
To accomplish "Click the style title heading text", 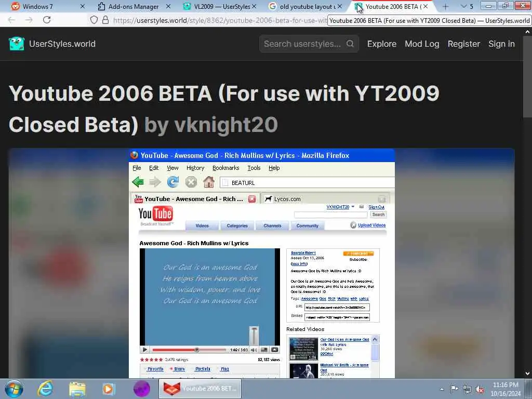I will coord(224,109).
